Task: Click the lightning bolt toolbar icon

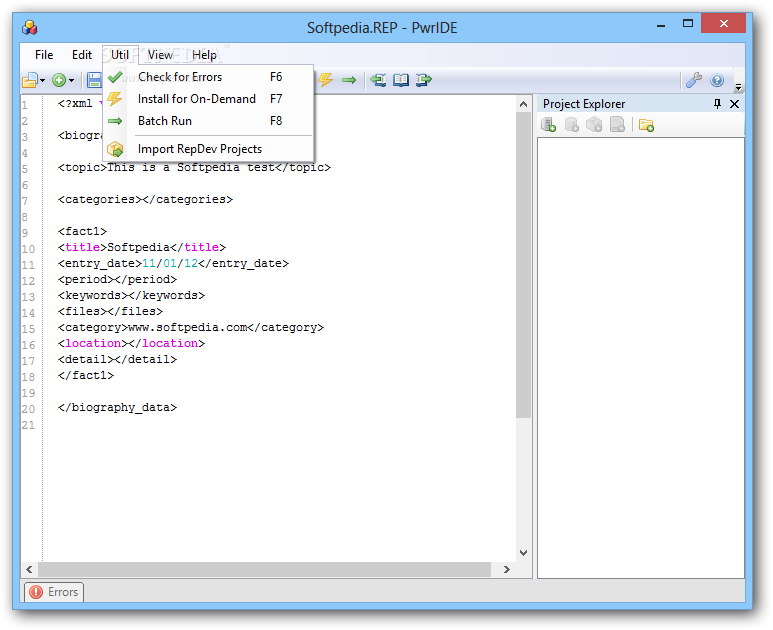Action: point(325,79)
